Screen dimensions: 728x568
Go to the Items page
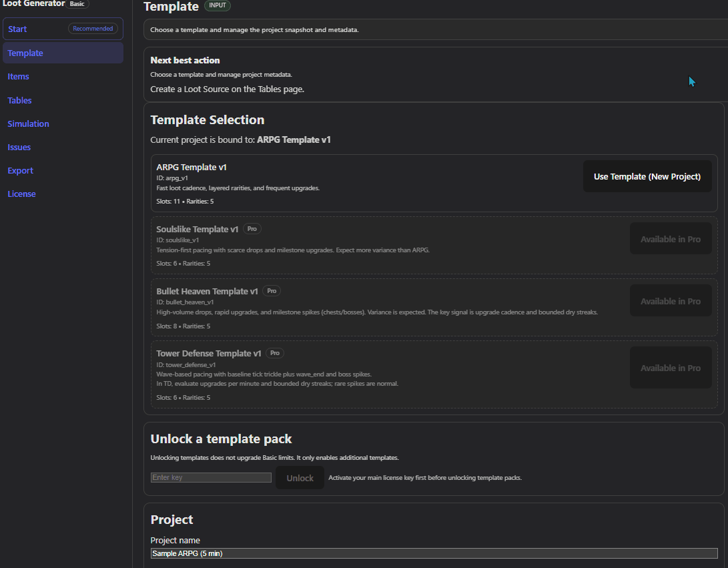(19, 77)
